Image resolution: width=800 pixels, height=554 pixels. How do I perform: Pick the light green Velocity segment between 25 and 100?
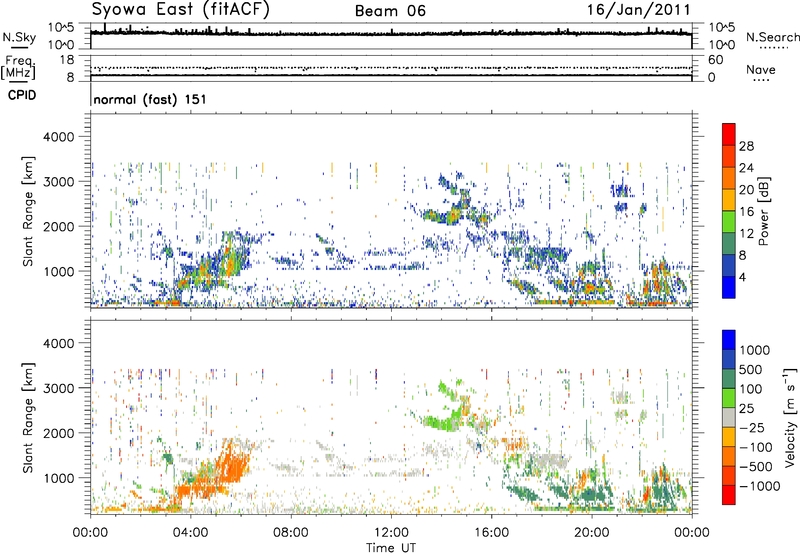click(x=729, y=398)
